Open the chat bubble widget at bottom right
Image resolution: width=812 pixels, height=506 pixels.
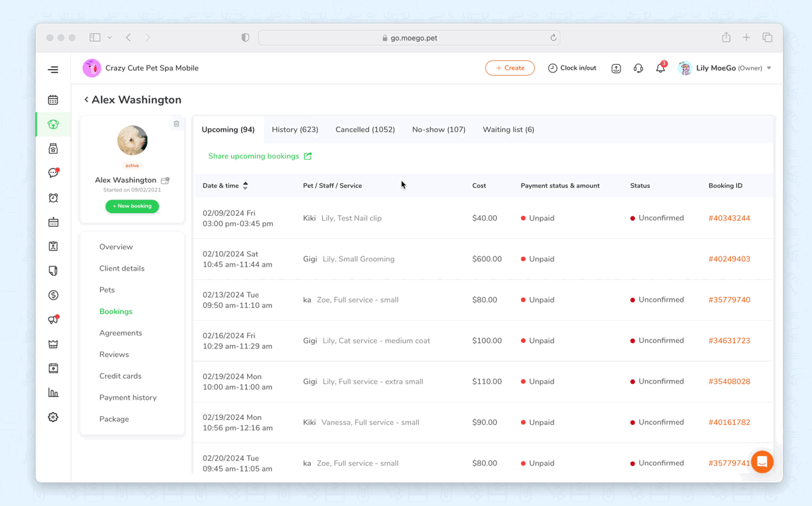click(762, 462)
